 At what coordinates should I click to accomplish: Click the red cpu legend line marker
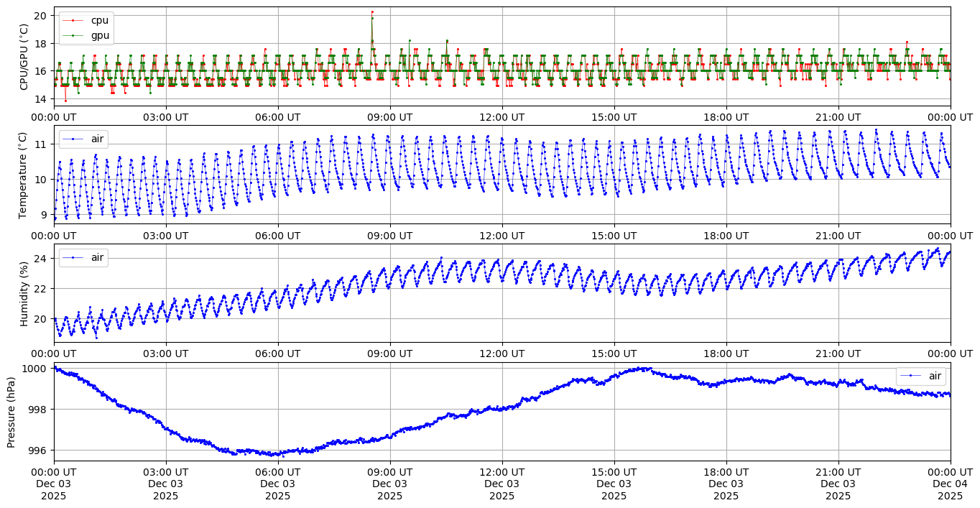coord(75,20)
